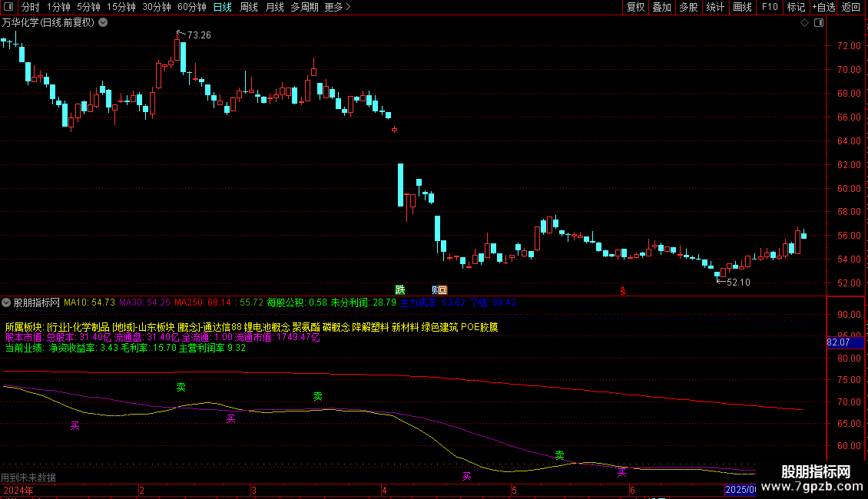This screenshot has height=499, width=868.
Task: Click the green 卖 signal in May
Action: 560,454
